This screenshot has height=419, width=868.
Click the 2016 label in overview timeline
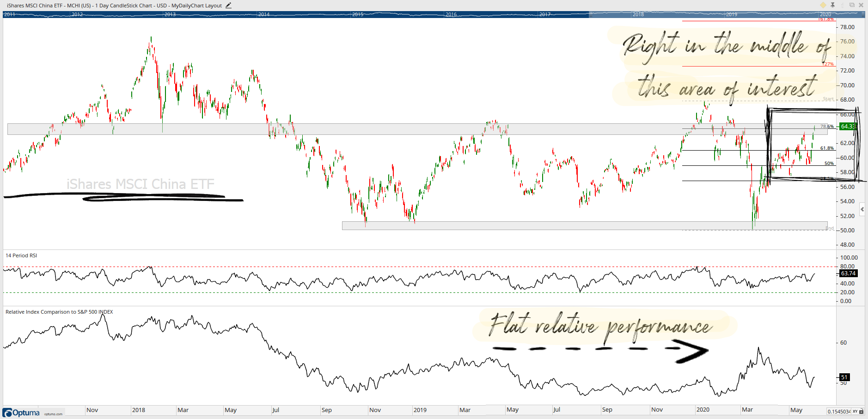tap(451, 14)
